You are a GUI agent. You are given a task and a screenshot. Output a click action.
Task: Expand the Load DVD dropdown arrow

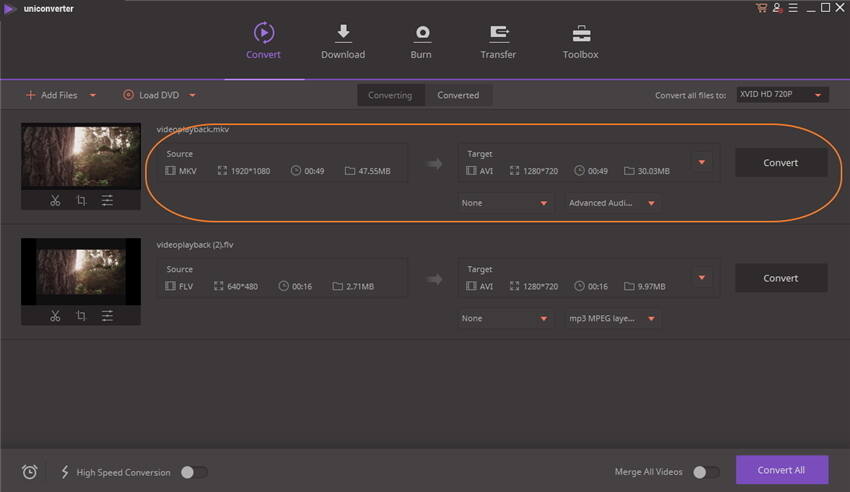(192, 95)
